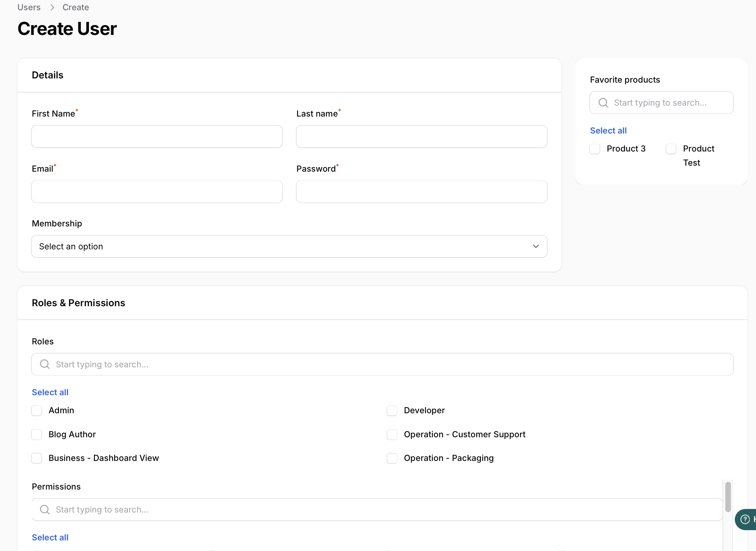756x551 pixels.
Task: Check the Admin role checkbox
Action: pos(37,410)
